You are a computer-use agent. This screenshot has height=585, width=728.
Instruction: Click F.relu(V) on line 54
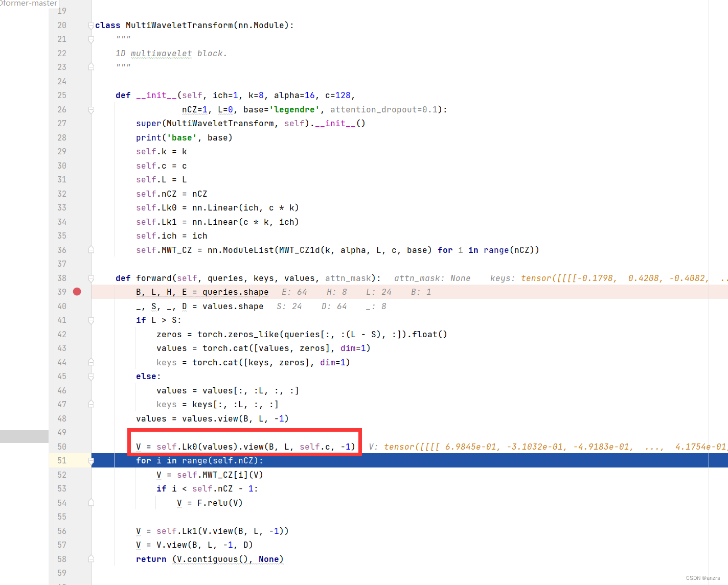click(x=220, y=503)
